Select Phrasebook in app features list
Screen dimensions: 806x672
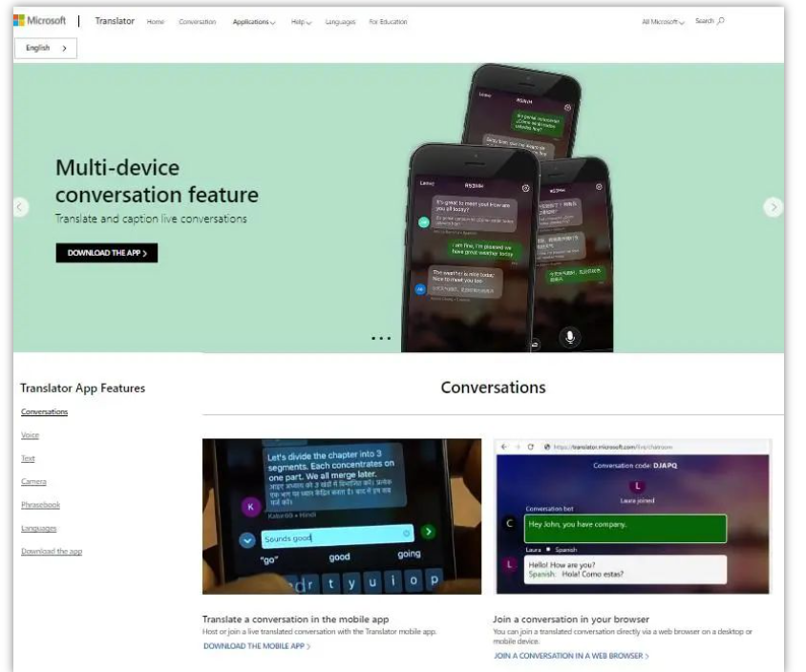41,505
